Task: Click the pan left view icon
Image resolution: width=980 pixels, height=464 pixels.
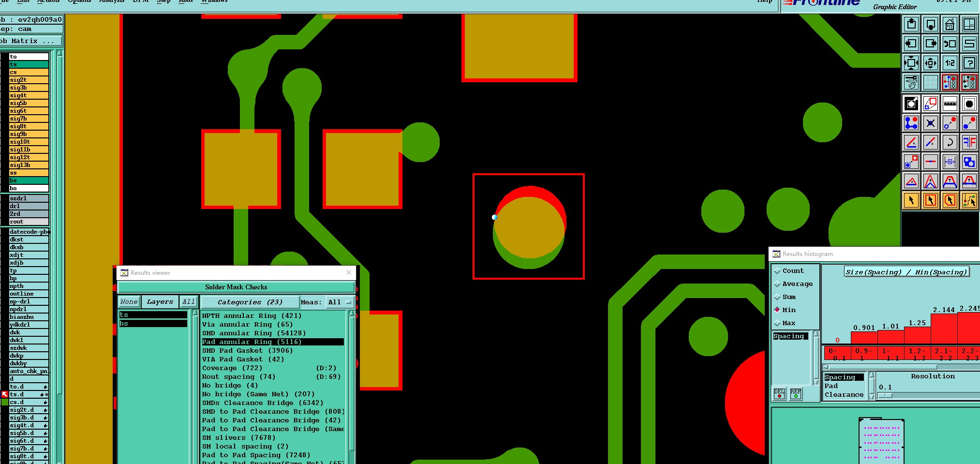Action: point(911,44)
